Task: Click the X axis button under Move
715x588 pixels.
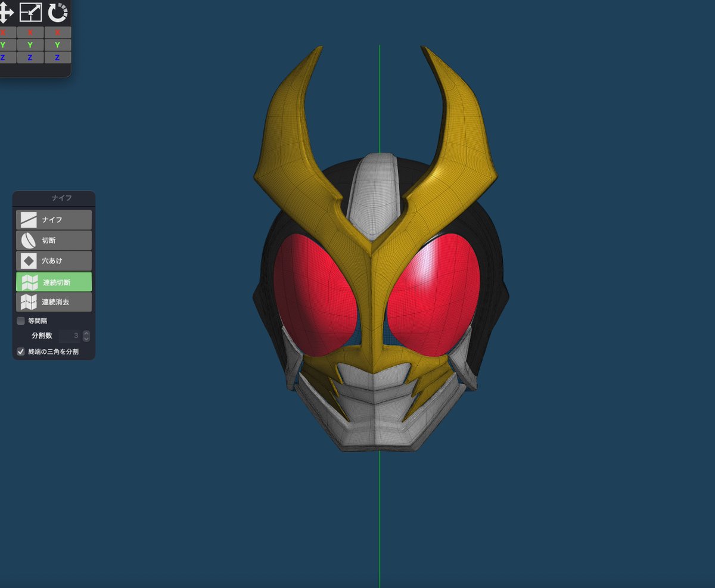Action: click(x=7, y=32)
